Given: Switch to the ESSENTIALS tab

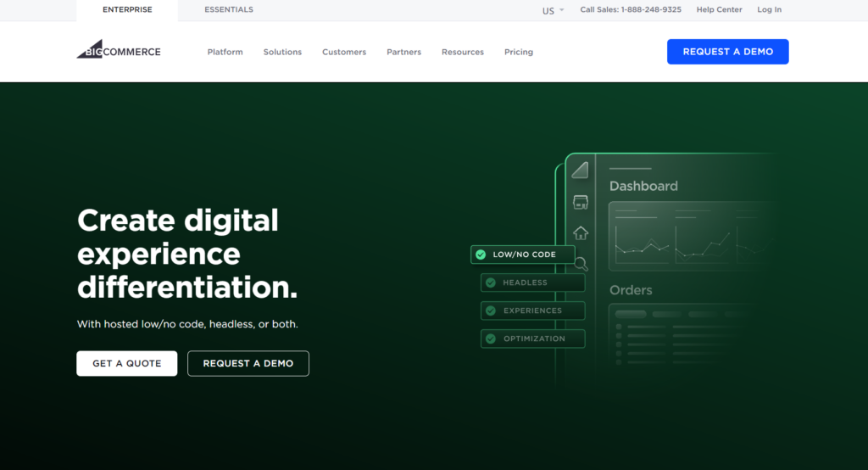Looking at the screenshot, I should (229, 10).
